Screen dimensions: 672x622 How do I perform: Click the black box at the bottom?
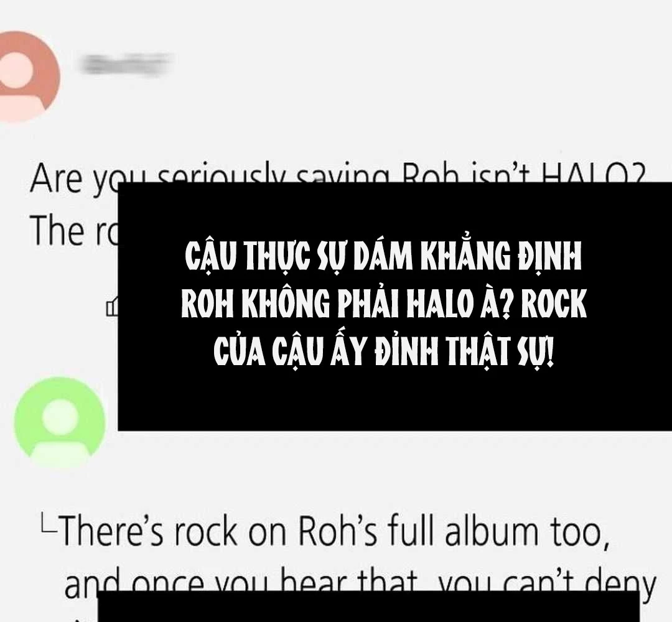(x=368, y=606)
